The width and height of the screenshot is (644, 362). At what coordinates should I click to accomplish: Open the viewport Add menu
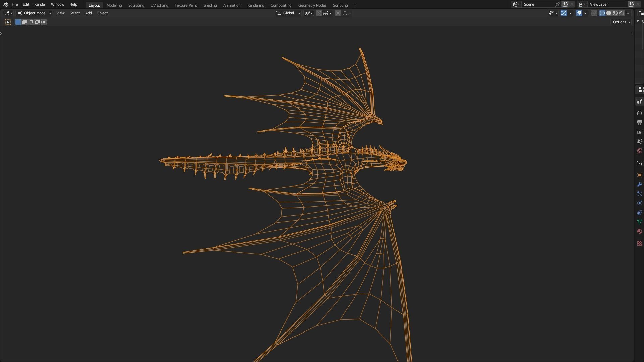click(x=88, y=13)
